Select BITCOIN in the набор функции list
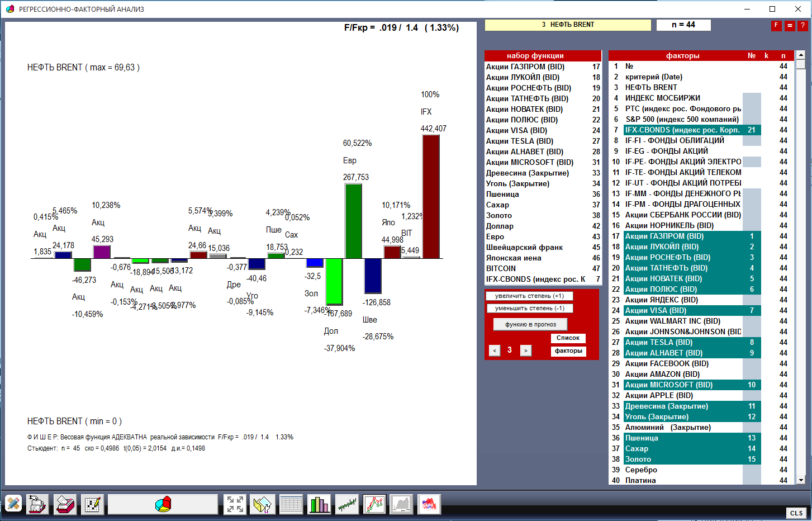 [x=501, y=269]
